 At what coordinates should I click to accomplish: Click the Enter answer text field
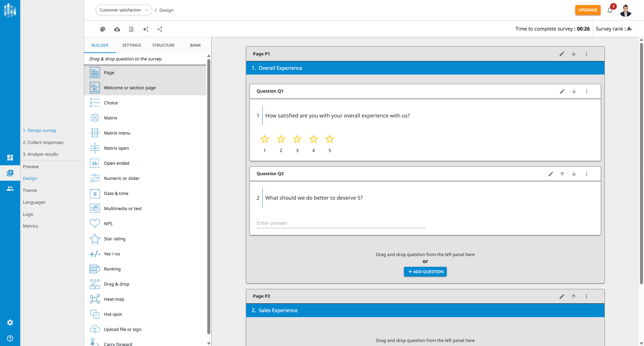[340, 223]
